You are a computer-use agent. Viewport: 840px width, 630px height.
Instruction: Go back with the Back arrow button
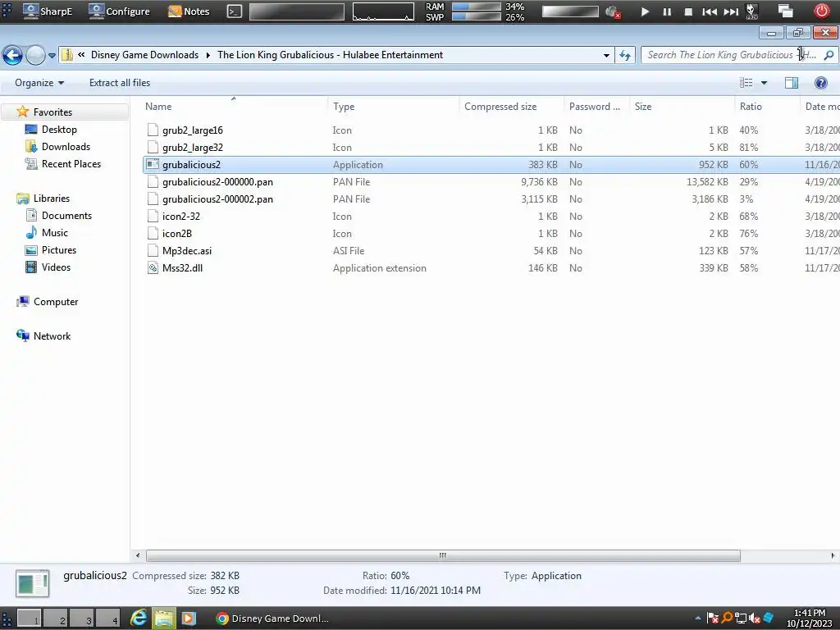click(x=12, y=55)
